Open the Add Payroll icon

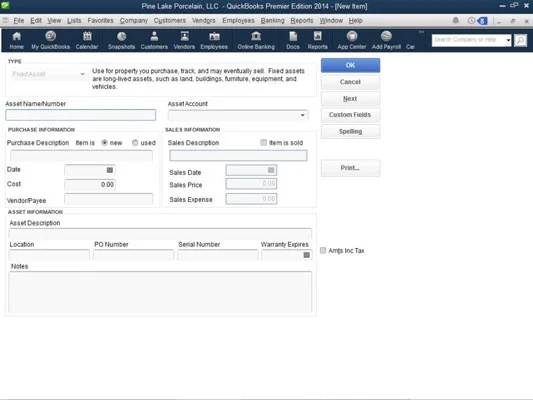coord(386,40)
